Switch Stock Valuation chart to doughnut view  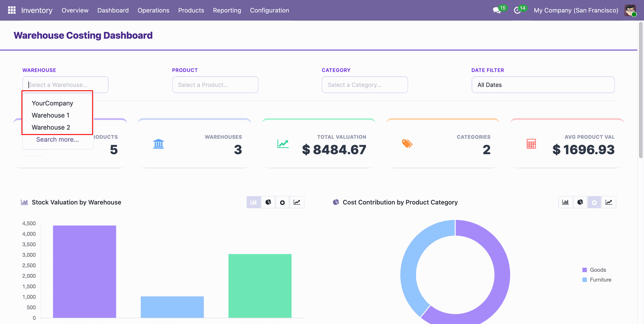[282, 202]
